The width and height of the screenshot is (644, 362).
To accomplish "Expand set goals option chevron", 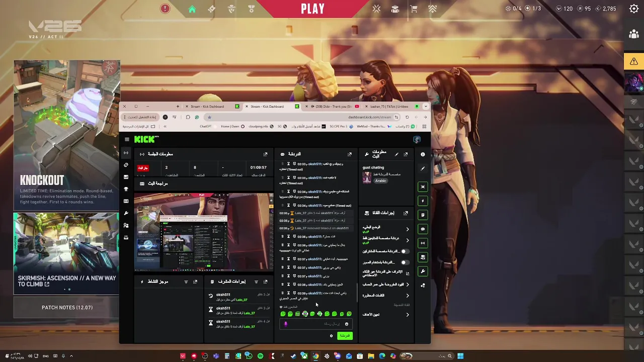I will (408, 315).
